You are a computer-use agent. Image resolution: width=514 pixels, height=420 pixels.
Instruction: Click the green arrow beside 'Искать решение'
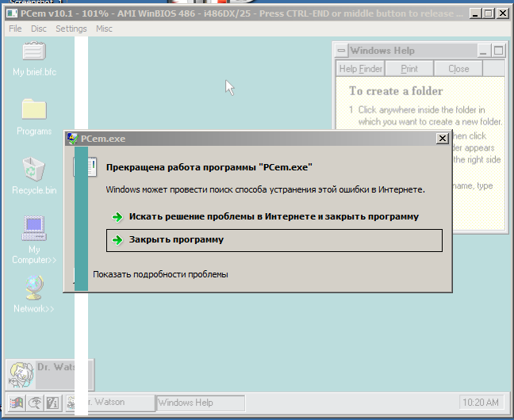click(x=117, y=217)
